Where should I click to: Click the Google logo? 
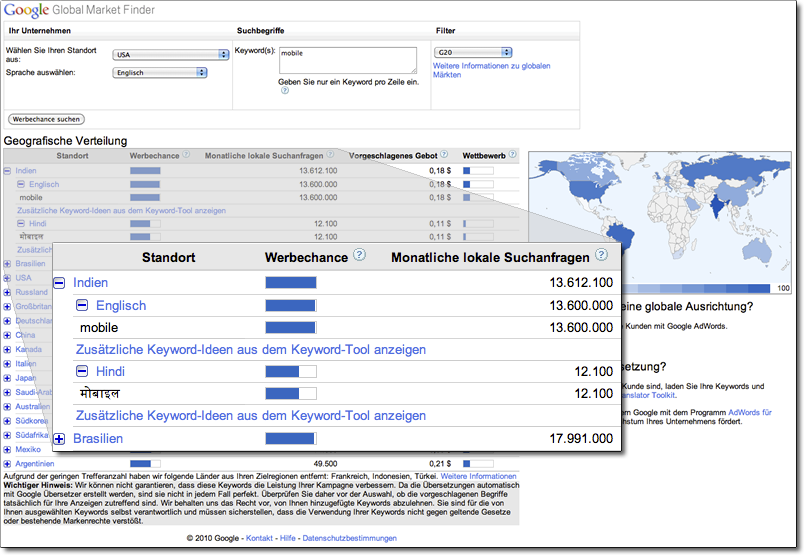point(26,10)
